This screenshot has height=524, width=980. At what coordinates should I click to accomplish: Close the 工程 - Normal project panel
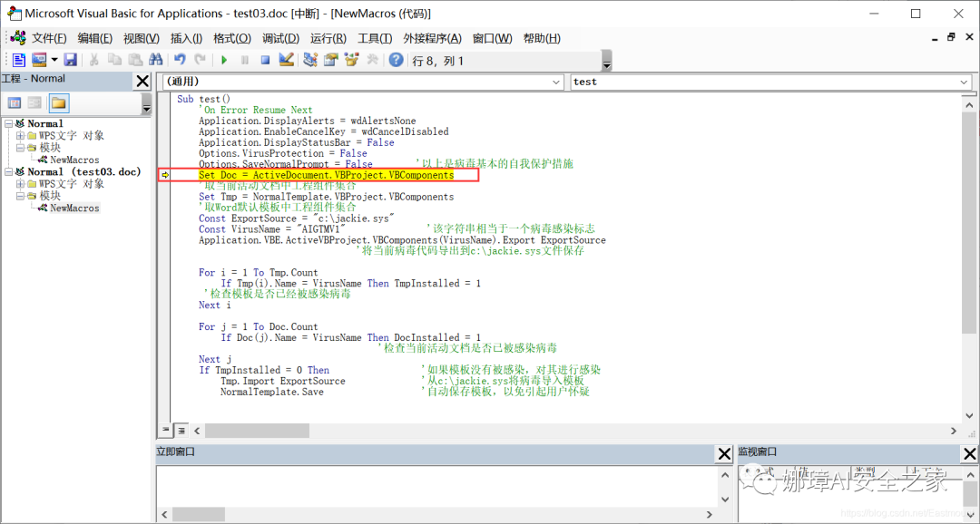click(x=142, y=81)
